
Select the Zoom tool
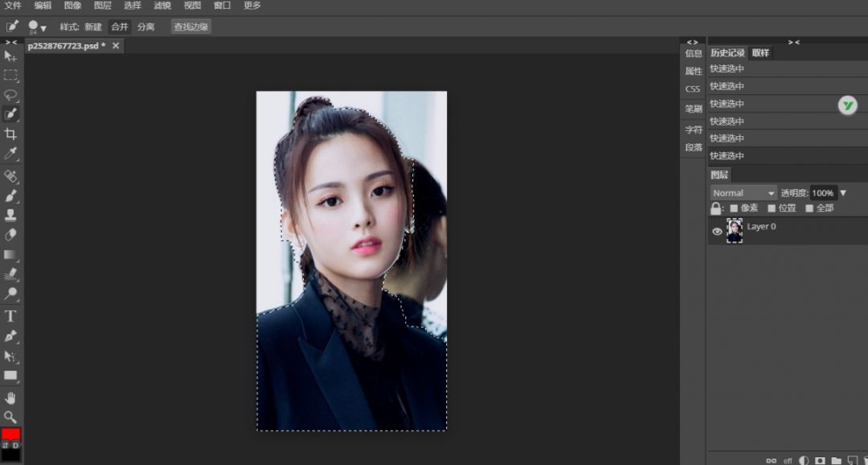click(10, 417)
